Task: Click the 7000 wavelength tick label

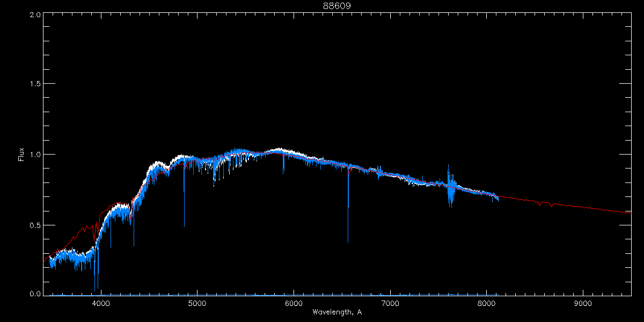Action: coord(390,303)
